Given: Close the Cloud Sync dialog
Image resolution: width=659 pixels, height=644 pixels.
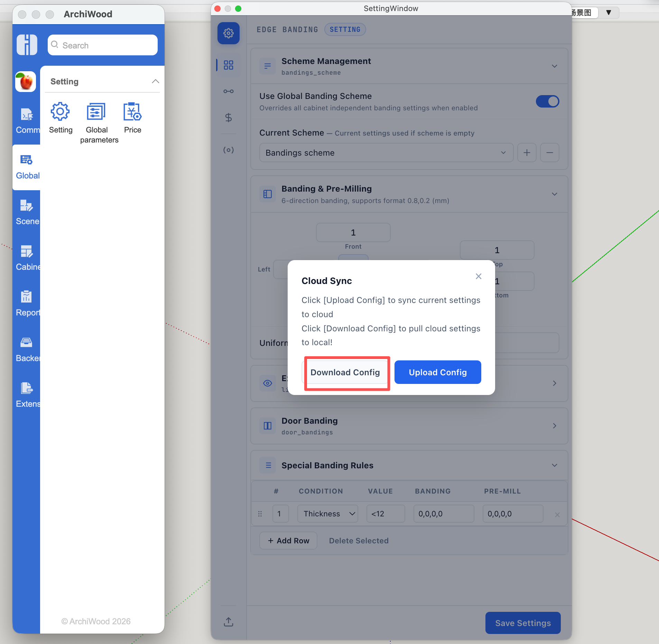Looking at the screenshot, I should point(479,276).
